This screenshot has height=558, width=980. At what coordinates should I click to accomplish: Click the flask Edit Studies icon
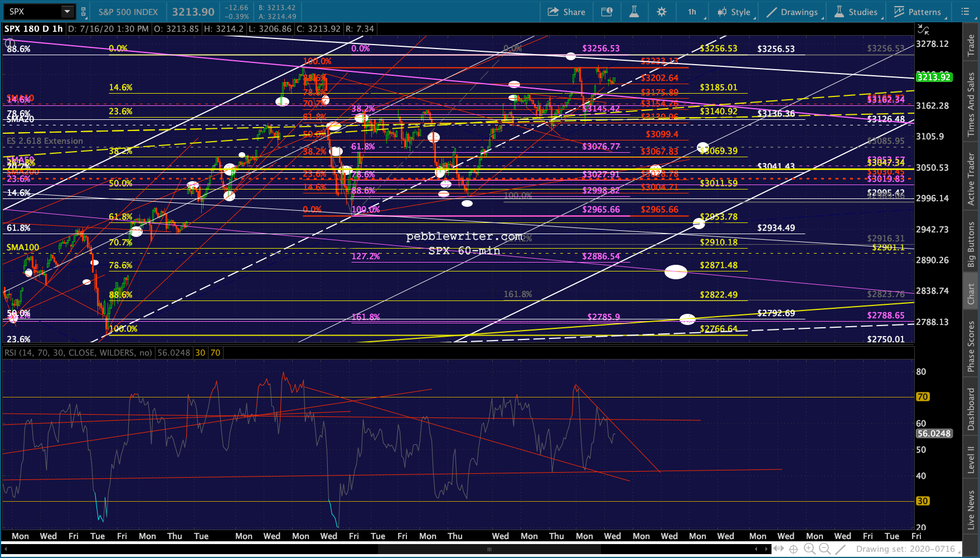(x=634, y=12)
